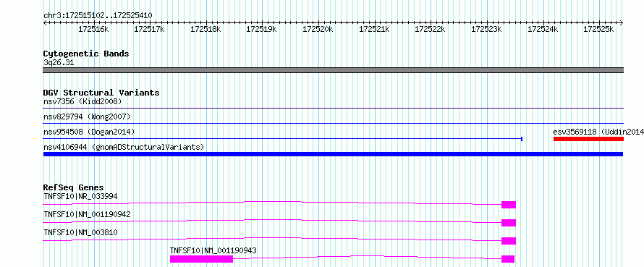This screenshot has width=644, height=267.
Task: Click the right arrow end of the ruler
Action: coord(622,22)
